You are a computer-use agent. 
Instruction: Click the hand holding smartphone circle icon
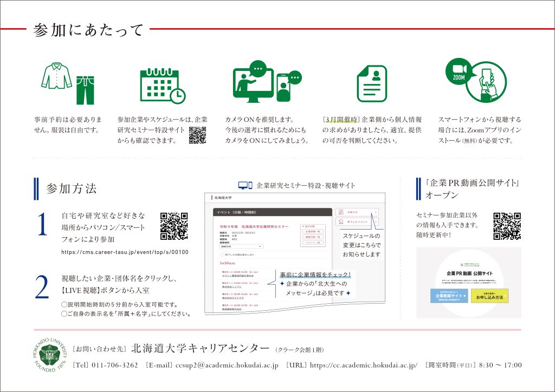point(487,83)
